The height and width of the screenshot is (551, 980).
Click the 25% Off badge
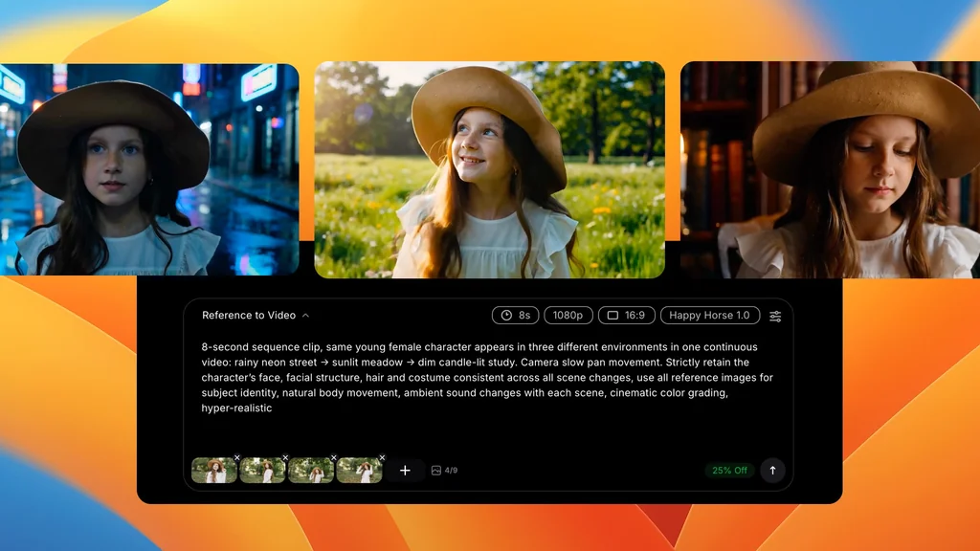point(729,471)
